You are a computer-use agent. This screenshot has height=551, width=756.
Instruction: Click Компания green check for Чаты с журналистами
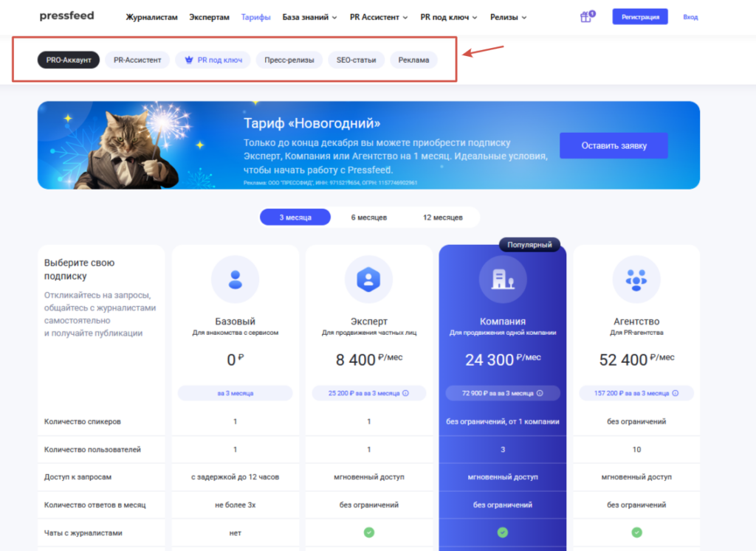click(502, 533)
